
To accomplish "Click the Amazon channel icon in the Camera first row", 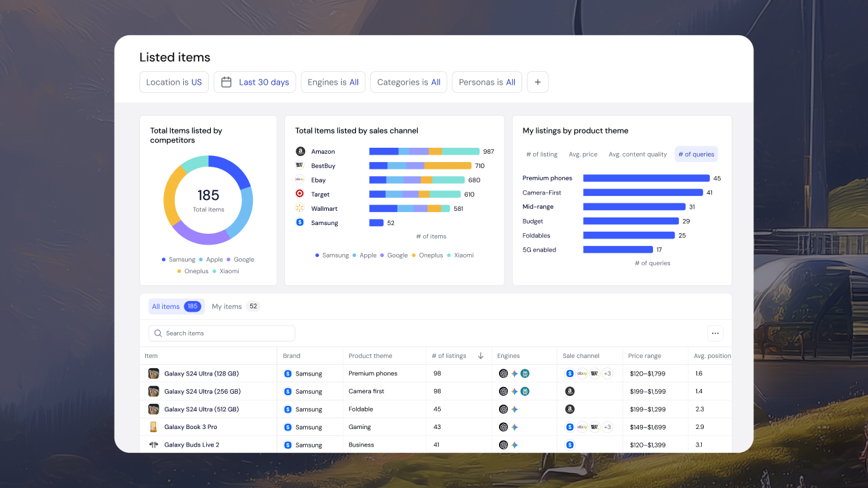I will [570, 391].
